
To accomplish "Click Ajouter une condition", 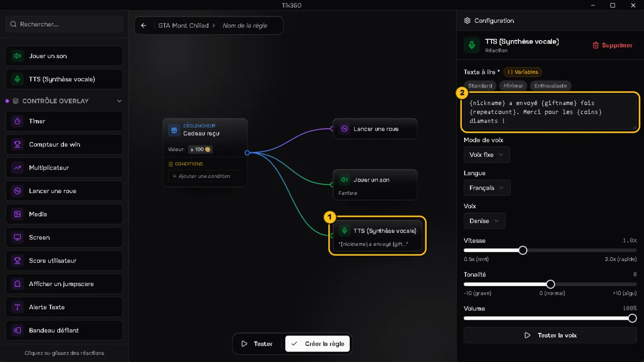I will (205, 176).
